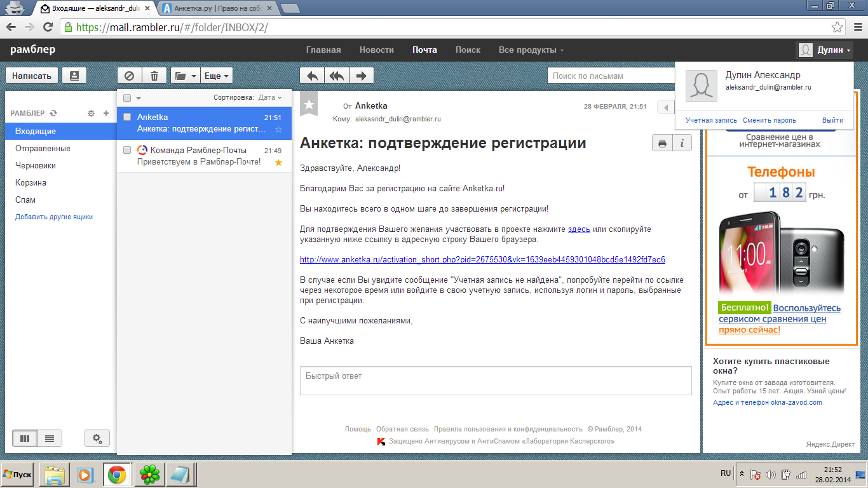Click the browser address bar
The image size is (868, 488).
445,27
